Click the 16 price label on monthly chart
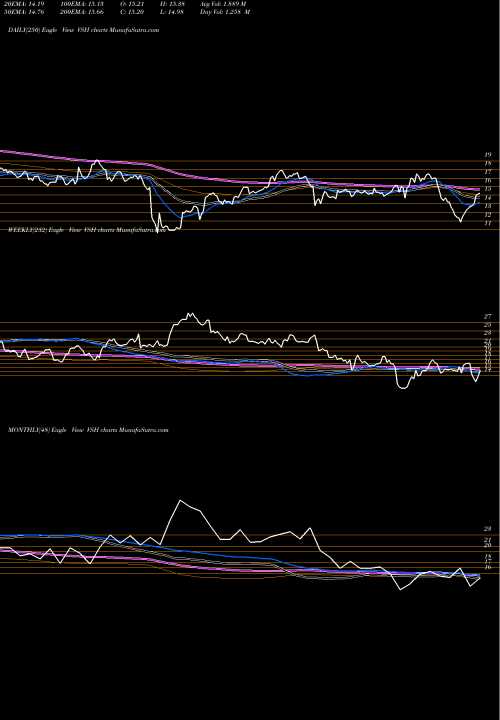The height and width of the screenshot is (720, 500). click(488, 568)
